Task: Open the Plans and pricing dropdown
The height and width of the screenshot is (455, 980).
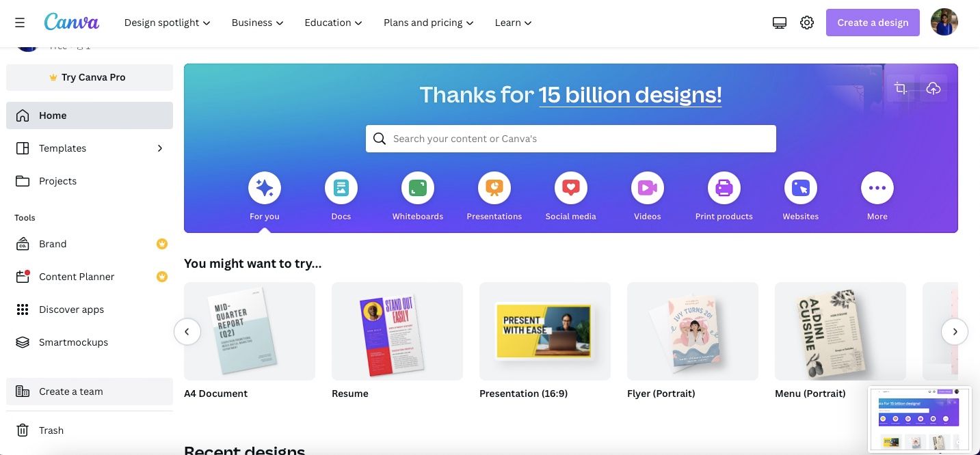Action: coord(428,22)
